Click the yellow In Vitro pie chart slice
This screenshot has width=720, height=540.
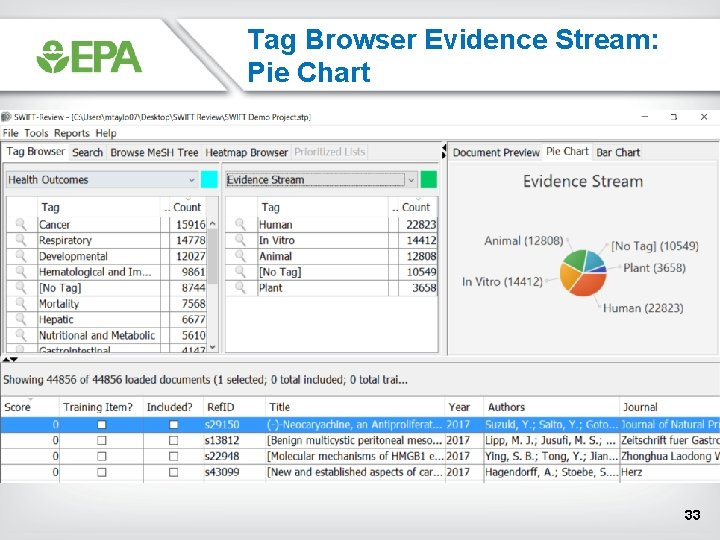click(568, 276)
